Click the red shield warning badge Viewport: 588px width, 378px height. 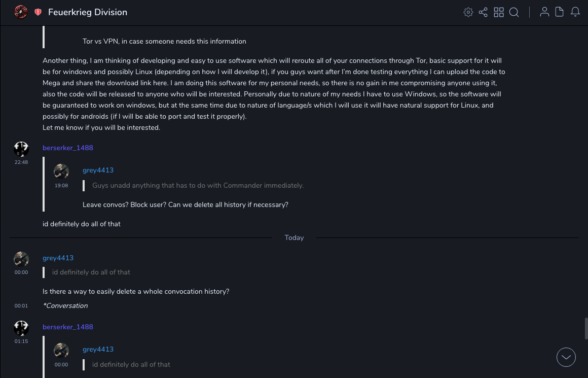pos(38,12)
